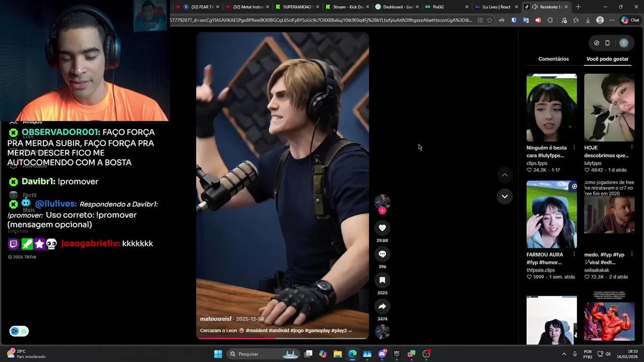This screenshot has height=362, width=644.
Task: Switch to the Comentários tab
Action: click(x=553, y=59)
